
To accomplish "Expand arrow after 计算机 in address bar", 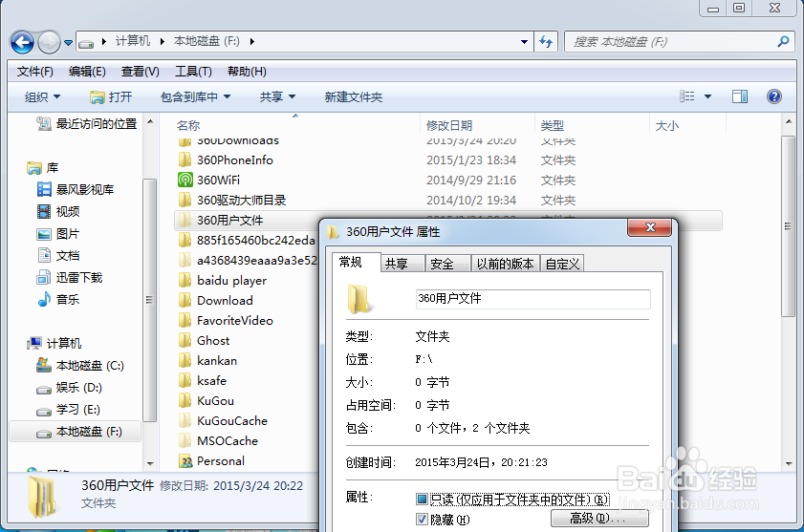I will tap(162, 41).
